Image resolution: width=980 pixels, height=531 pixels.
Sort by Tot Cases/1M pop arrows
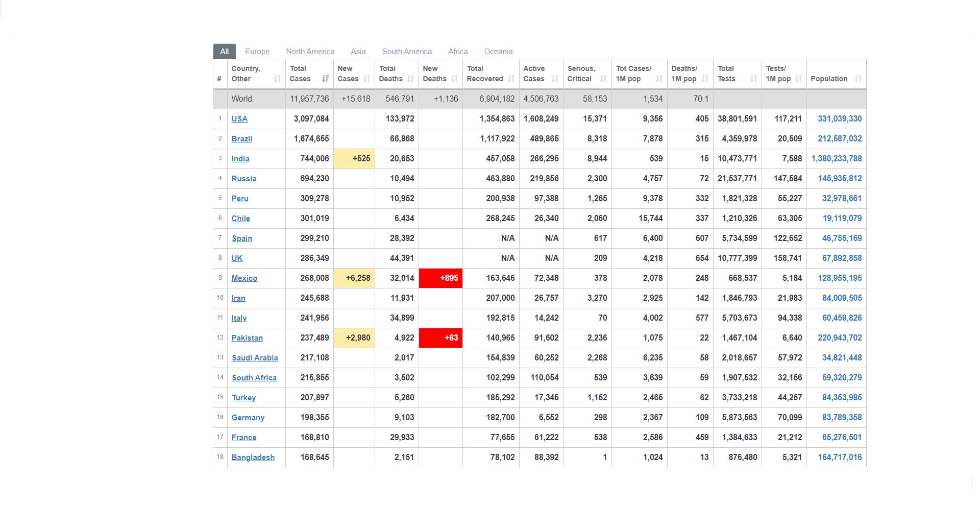[x=659, y=79]
